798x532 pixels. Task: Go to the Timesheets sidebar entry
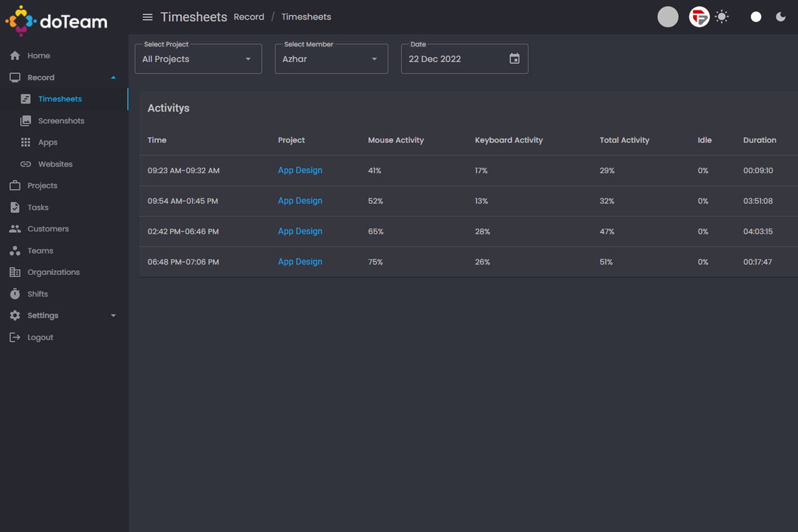pyautogui.click(x=60, y=99)
